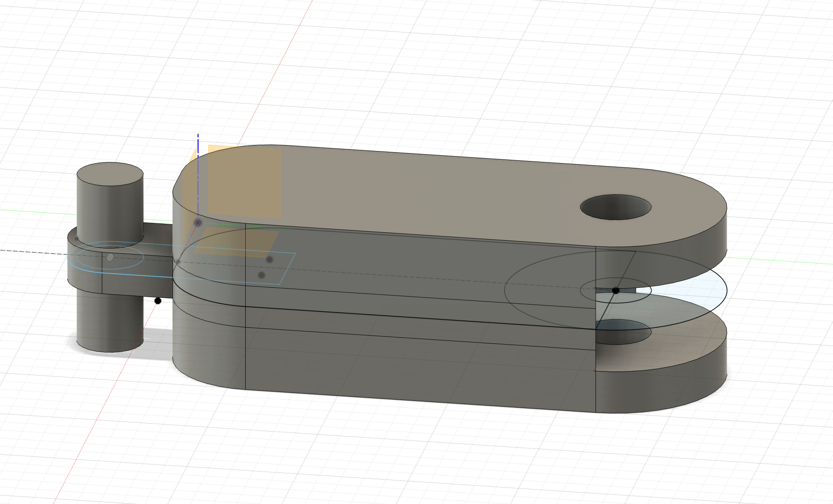Select the top face of the cylindrical pin
833x504 pixels.
(110, 174)
